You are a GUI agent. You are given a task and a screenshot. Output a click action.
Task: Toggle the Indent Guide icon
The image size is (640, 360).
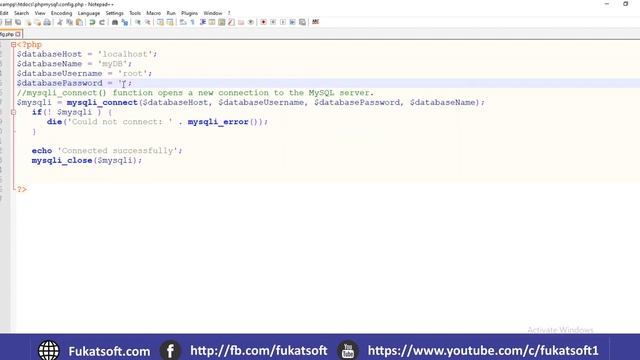pos(202,22)
